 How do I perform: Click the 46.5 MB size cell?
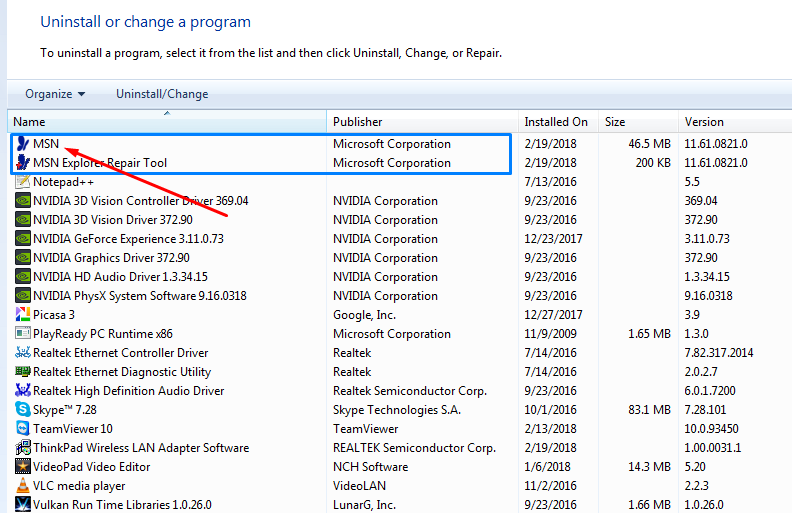coord(650,144)
